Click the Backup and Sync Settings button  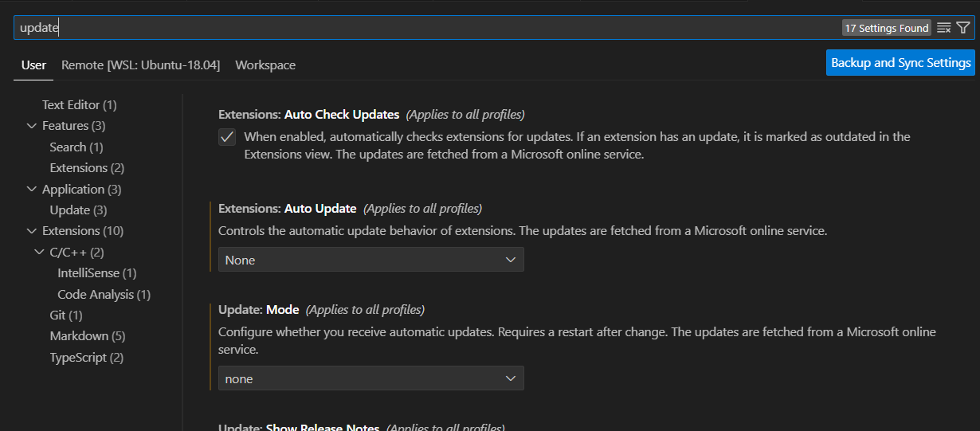click(901, 63)
